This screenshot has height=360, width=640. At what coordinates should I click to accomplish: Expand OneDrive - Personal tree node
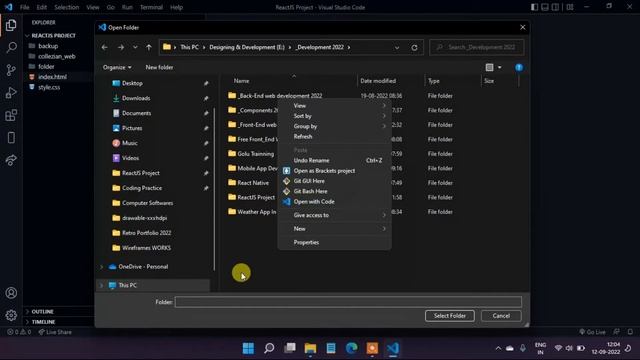point(102,267)
